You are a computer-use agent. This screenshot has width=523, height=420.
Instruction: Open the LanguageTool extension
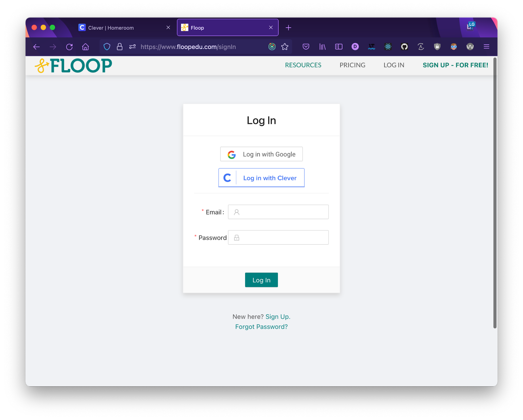click(371, 47)
